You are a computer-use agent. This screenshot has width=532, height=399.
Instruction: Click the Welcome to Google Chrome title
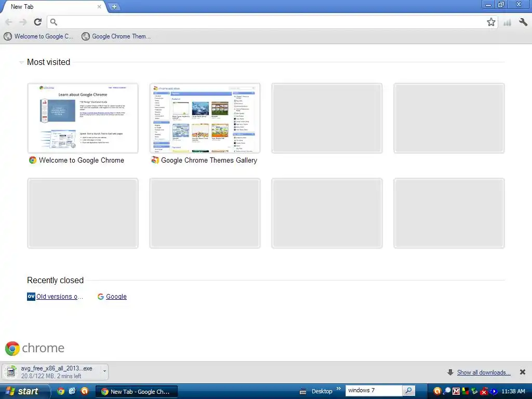pos(82,160)
